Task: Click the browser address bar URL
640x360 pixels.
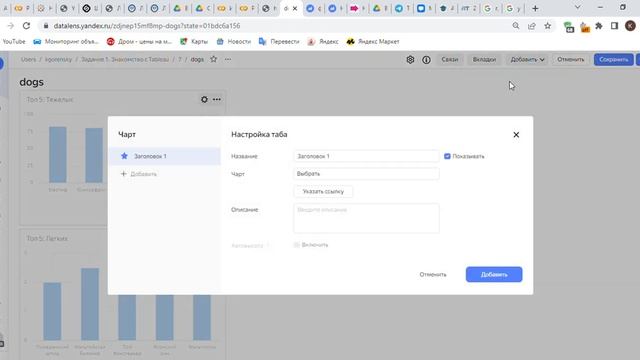Action: point(147,26)
